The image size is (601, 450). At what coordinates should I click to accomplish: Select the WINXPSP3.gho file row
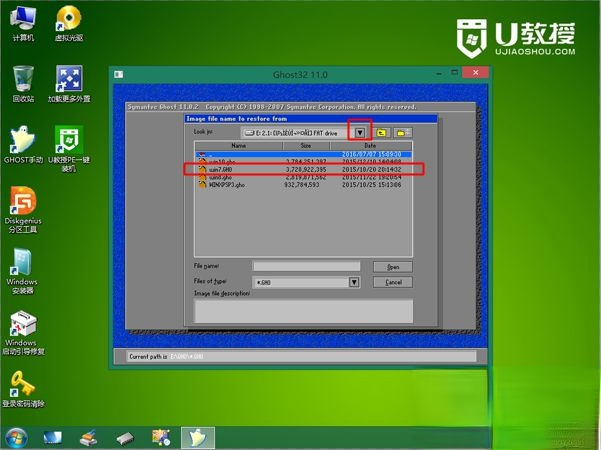click(x=304, y=185)
